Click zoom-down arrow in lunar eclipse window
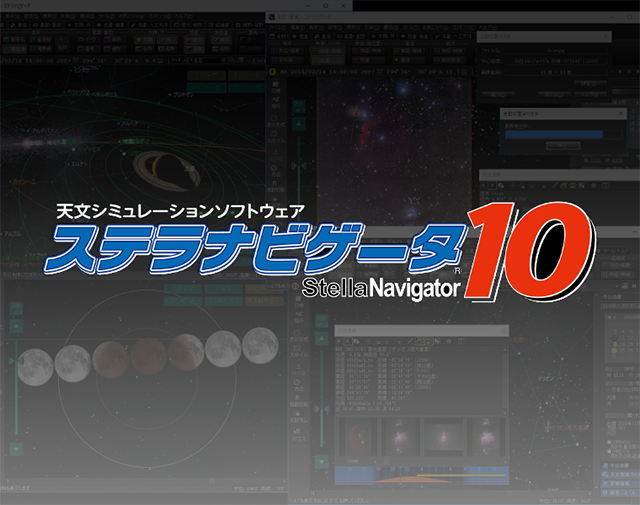 point(16,449)
